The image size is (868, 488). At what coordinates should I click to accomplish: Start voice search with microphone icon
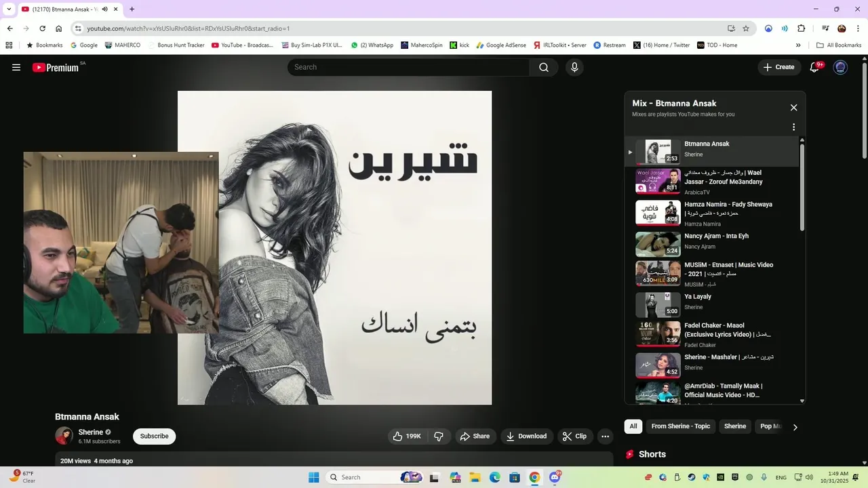point(574,67)
